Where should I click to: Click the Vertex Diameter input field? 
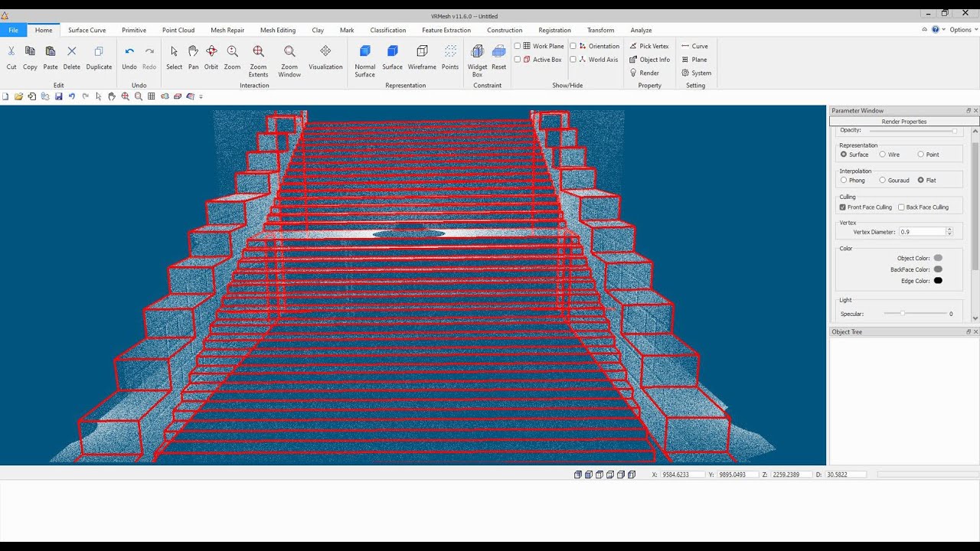(922, 232)
